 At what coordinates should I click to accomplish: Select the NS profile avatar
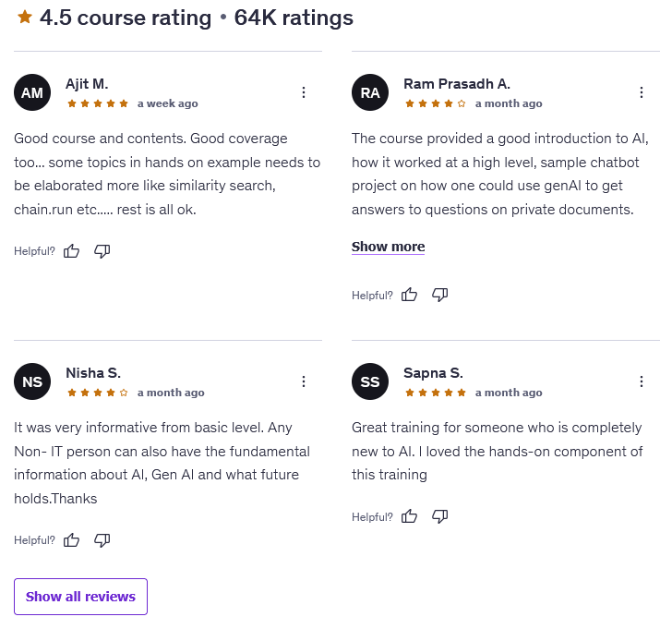pyautogui.click(x=32, y=381)
